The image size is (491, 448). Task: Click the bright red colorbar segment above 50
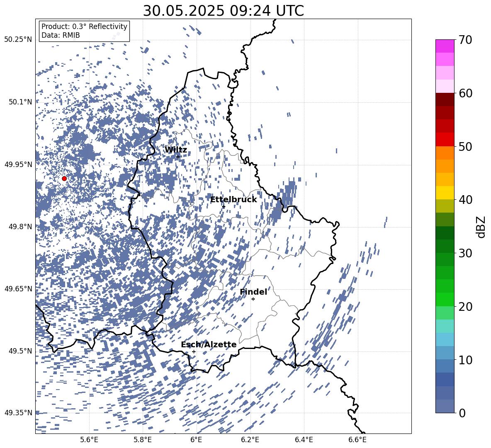tap(445, 140)
